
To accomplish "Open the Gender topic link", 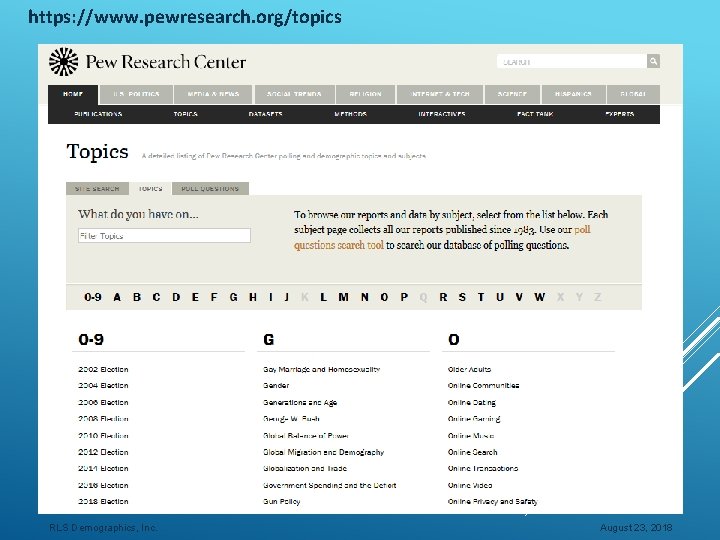I will click(276, 386).
